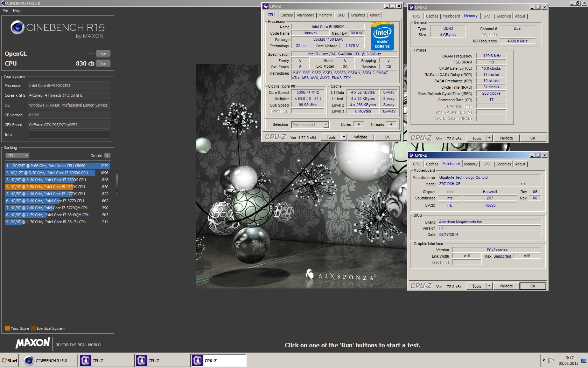Image resolution: width=588 pixels, height=368 pixels.
Task: Click the Details arrow icon in Ranking
Action: pyautogui.click(x=107, y=156)
